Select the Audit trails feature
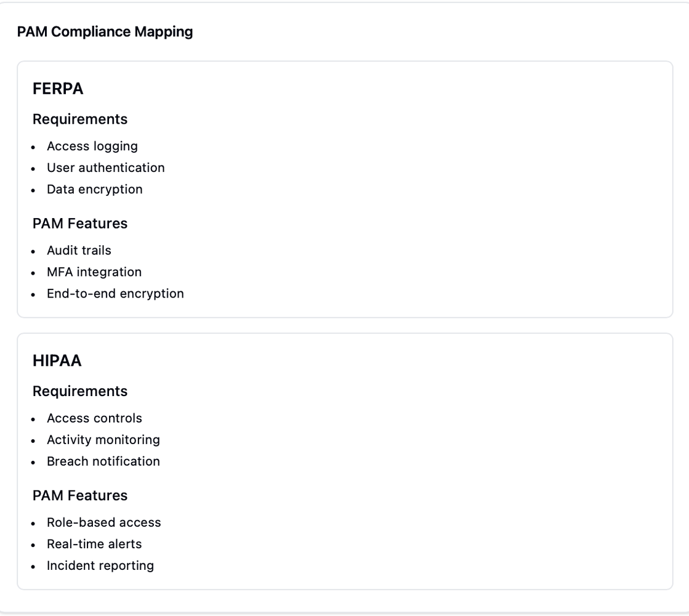Screen dimensions: 689x616 79,250
